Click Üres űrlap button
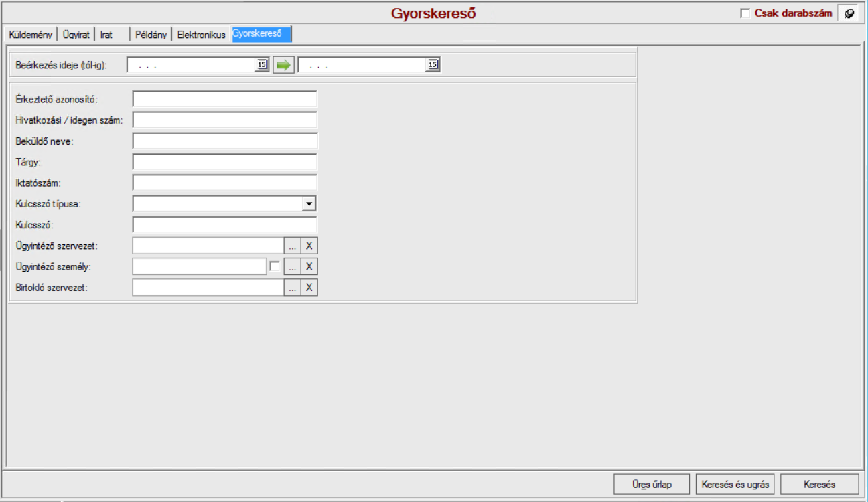 pos(651,484)
